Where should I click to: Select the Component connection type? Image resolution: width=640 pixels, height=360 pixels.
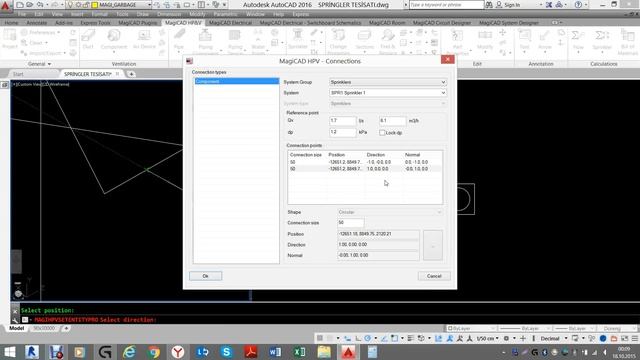pyautogui.click(x=237, y=81)
